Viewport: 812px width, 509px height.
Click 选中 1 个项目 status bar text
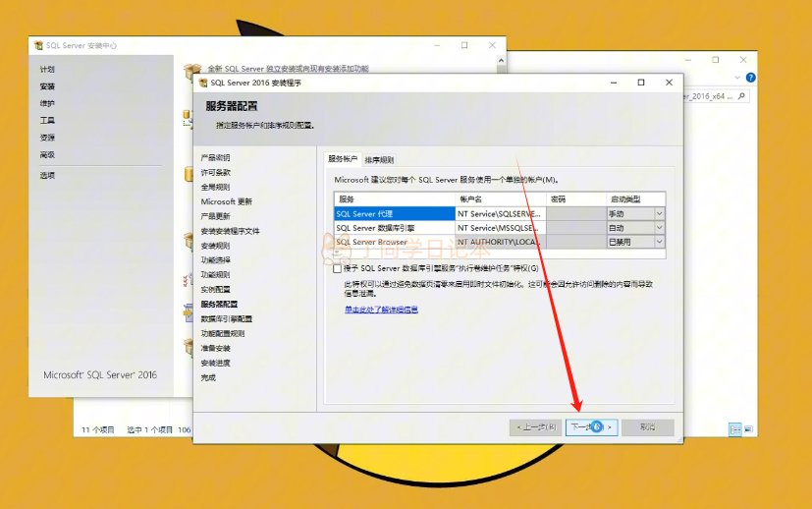(149, 429)
